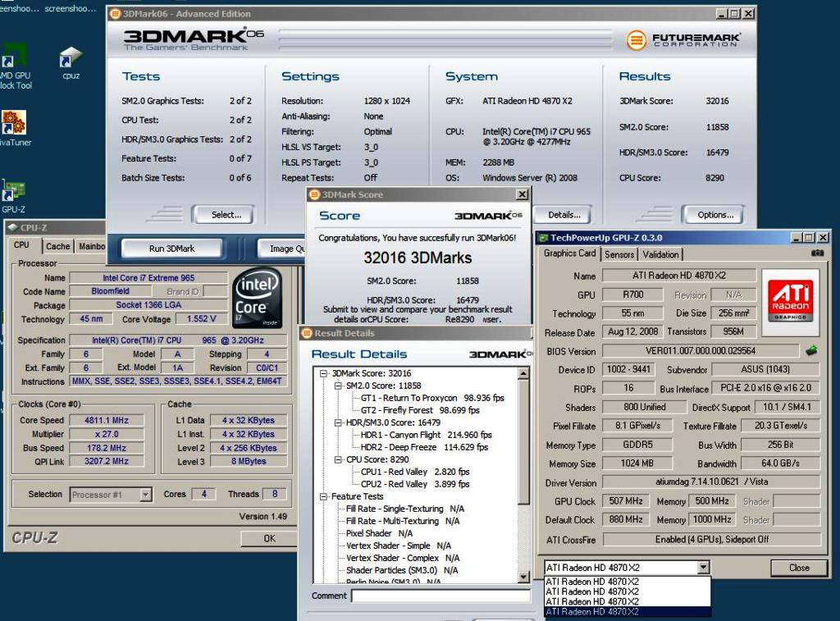Select the CPU2 - Red Valley row
The width and height of the screenshot is (840, 621).
414,484
